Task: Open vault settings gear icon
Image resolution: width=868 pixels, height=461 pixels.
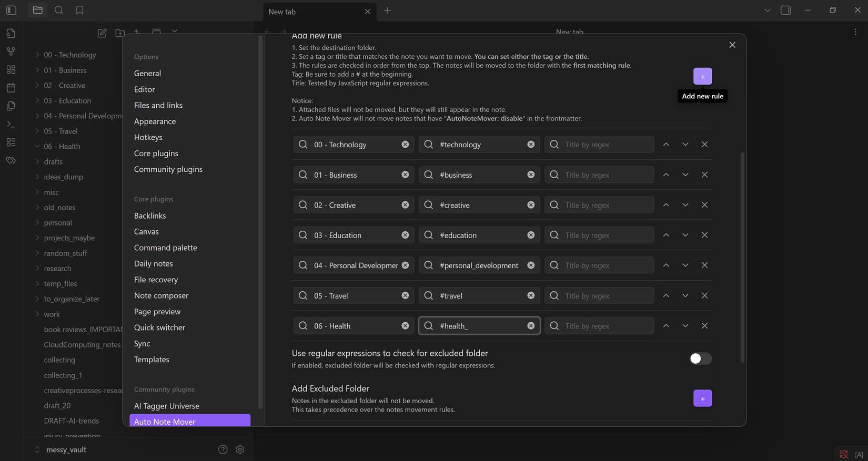Action: (x=240, y=449)
